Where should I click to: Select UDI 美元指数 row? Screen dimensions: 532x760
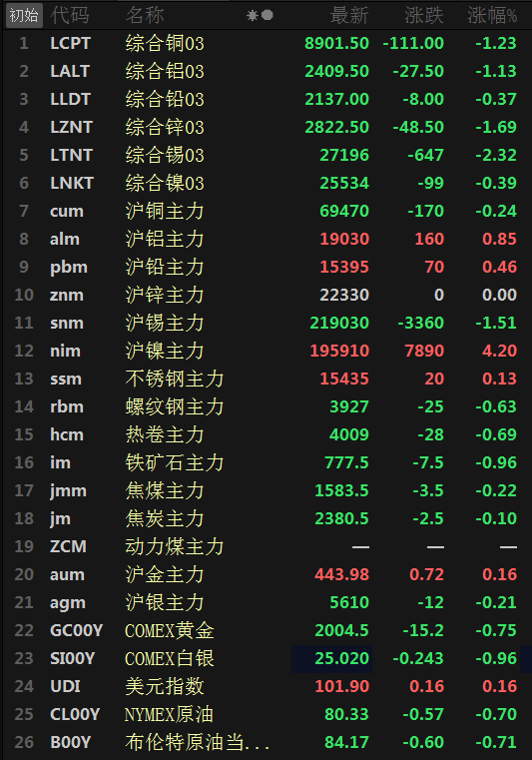(266, 686)
